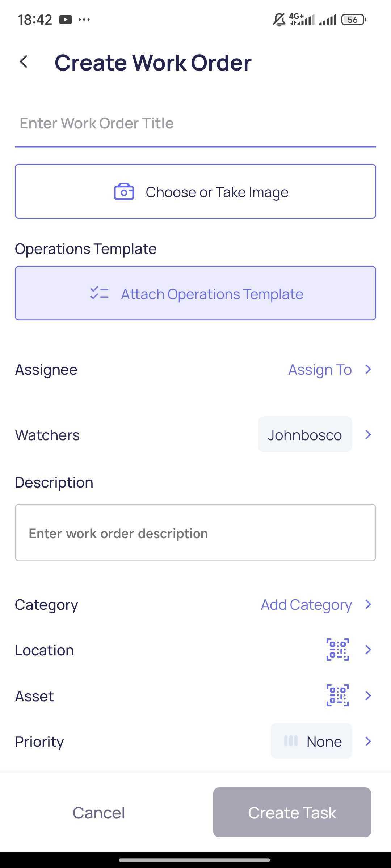Cancel the work order creation
Screen dimensions: 391x868
99,813
